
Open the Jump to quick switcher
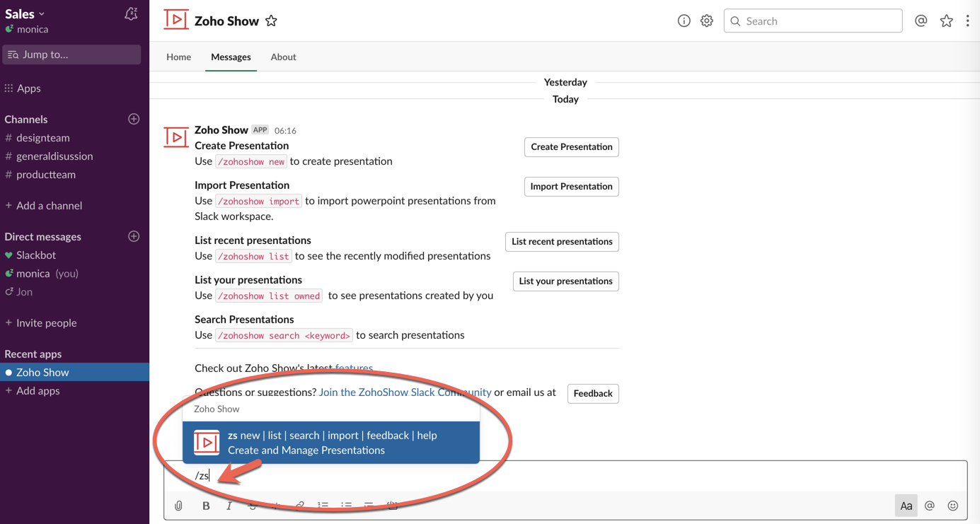click(71, 54)
